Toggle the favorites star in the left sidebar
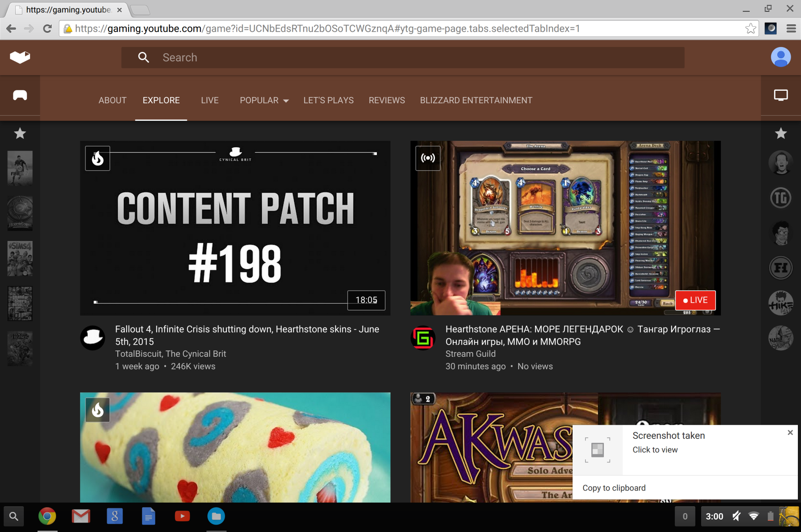This screenshot has height=532, width=801. 20,134
